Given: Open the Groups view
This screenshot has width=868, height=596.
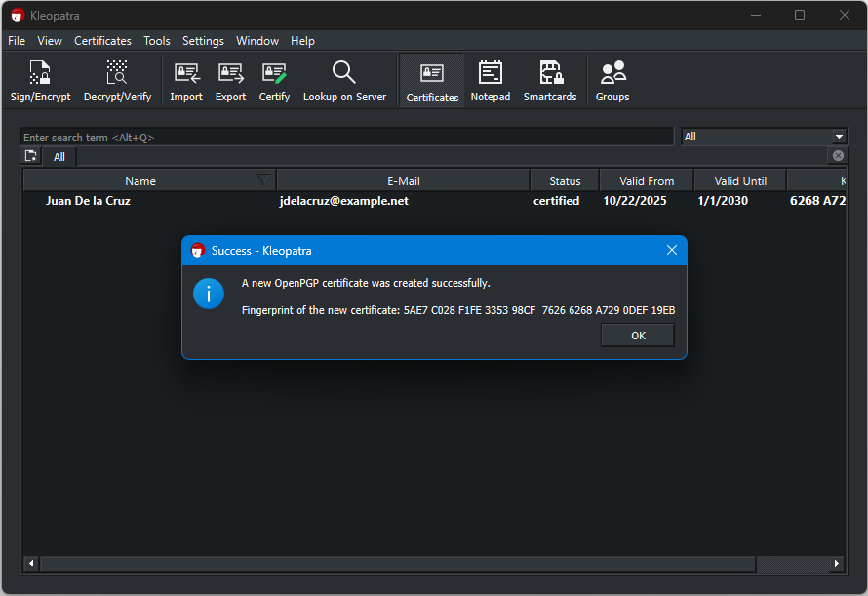Looking at the screenshot, I should pos(612,81).
